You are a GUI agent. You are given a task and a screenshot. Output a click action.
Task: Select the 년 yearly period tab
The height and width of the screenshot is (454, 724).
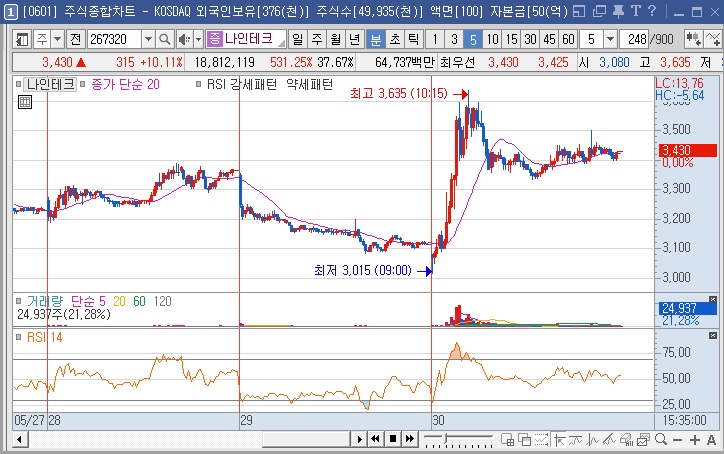click(354, 40)
